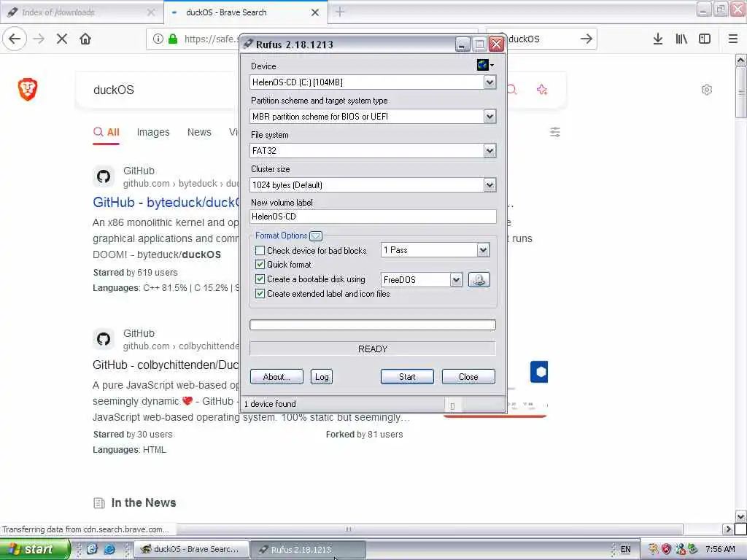Open the search filter sliders icon
The image size is (747, 560).
pos(555,132)
